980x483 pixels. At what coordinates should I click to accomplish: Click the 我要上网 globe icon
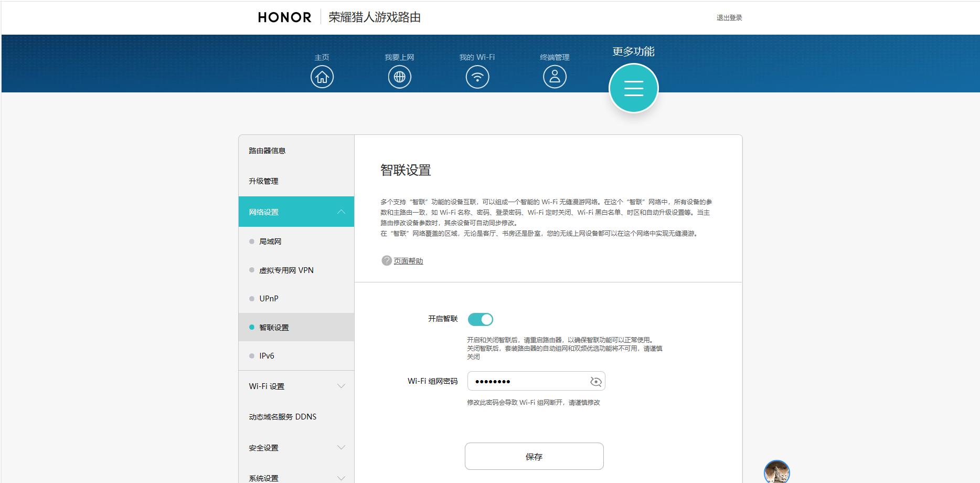click(x=399, y=76)
